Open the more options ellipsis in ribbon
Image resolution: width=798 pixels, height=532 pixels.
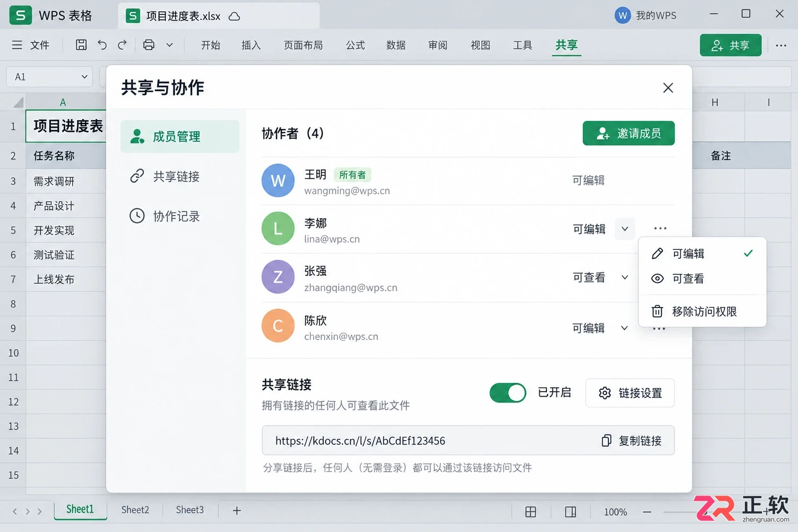[x=781, y=45]
